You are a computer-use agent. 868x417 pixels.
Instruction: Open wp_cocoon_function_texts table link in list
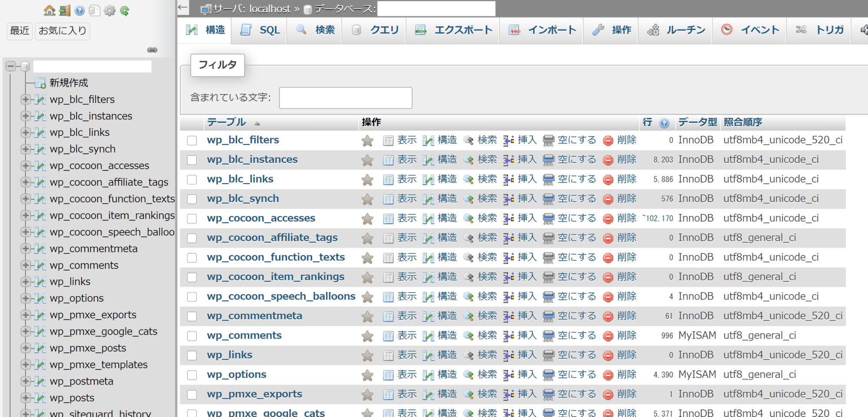tap(276, 257)
